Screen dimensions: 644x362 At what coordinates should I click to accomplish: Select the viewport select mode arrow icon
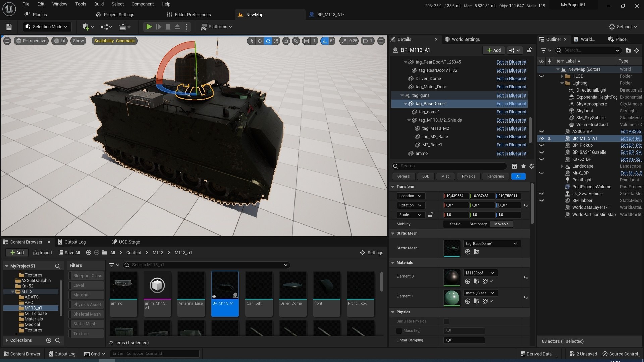tap(252, 41)
